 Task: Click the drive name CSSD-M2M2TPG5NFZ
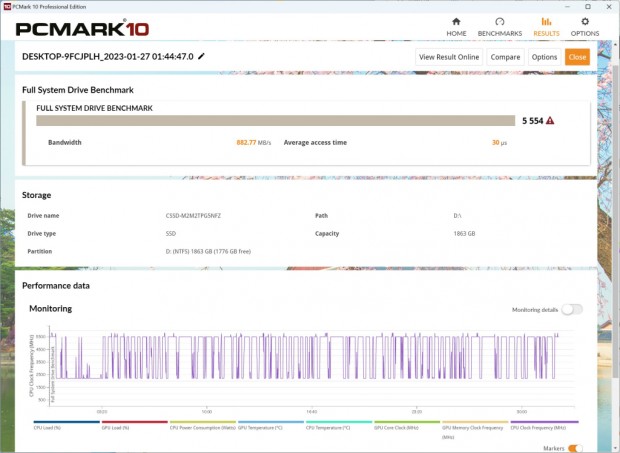193,215
